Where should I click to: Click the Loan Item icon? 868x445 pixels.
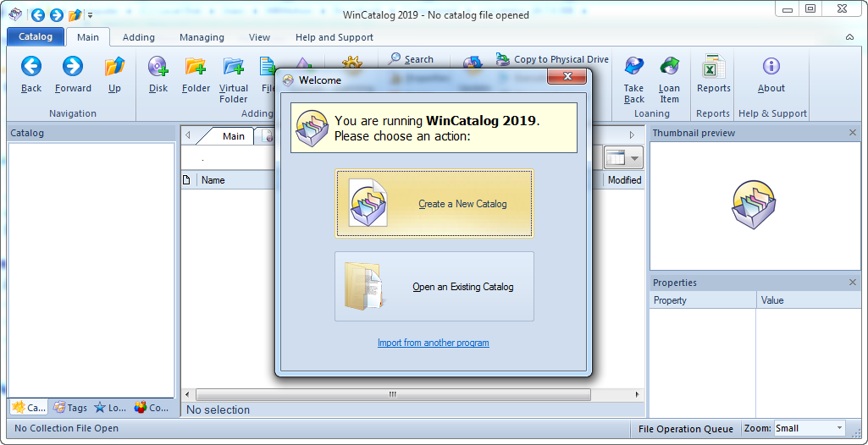coord(669,66)
